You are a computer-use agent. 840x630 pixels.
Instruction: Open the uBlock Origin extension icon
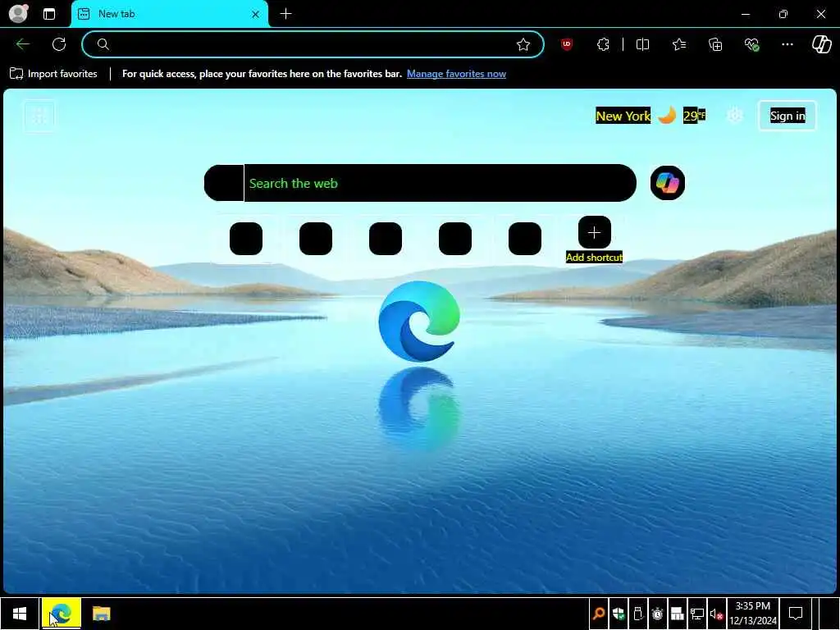pos(566,44)
